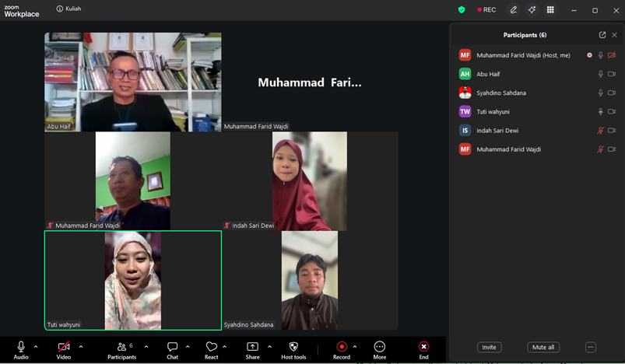Click the recording dot beside the host name

[589, 55]
